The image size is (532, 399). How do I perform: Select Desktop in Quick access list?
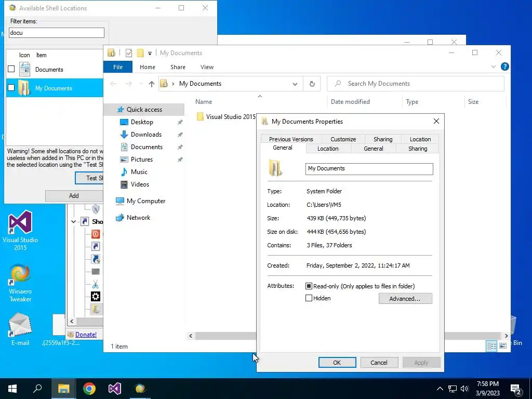[142, 122]
